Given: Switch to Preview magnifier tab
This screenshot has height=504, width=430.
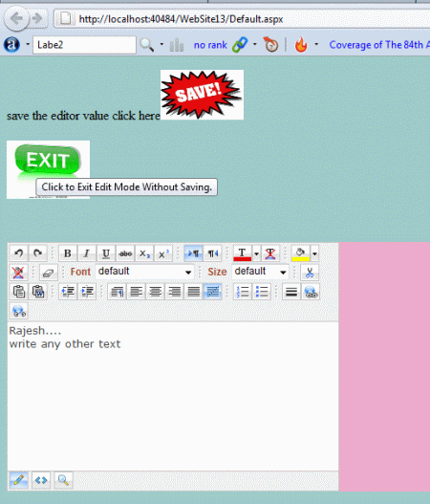Looking at the screenshot, I should pyautogui.click(x=63, y=480).
